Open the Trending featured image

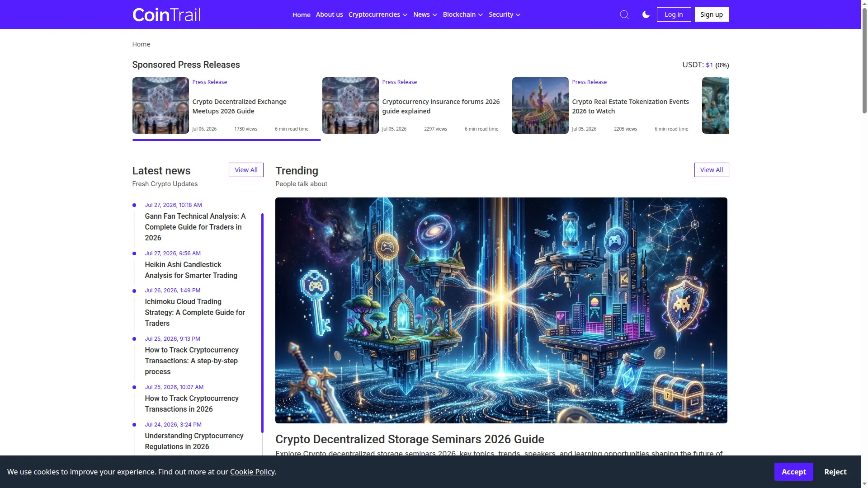[x=501, y=310]
